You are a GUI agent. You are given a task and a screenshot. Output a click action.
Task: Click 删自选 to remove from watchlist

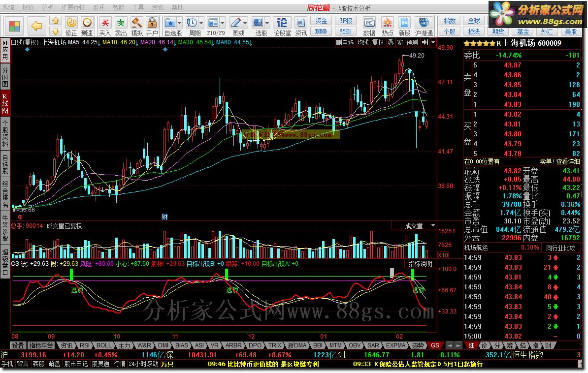coord(345,42)
